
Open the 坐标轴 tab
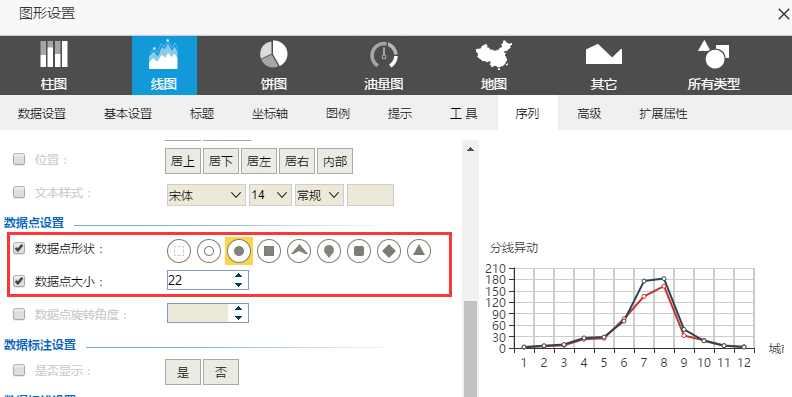(x=270, y=114)
